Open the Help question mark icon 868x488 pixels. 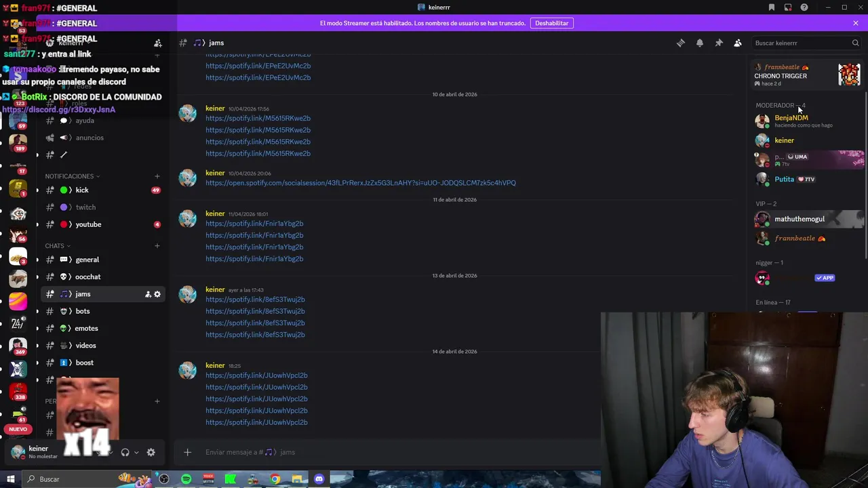click(x=804, y=7)
